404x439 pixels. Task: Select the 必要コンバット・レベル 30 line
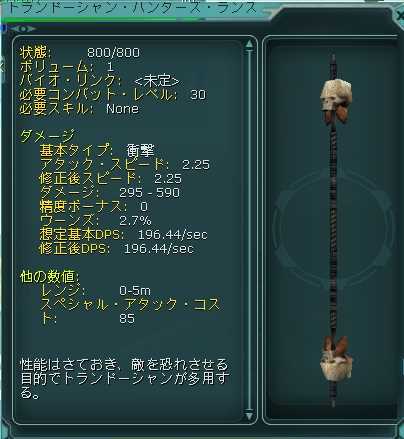pos(113,95)
